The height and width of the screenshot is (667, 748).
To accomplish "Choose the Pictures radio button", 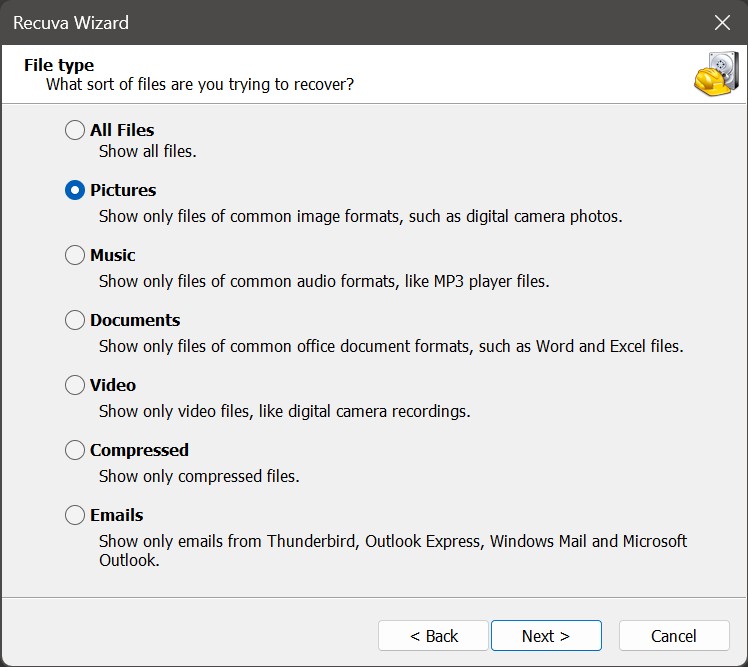I will [75, 190].
